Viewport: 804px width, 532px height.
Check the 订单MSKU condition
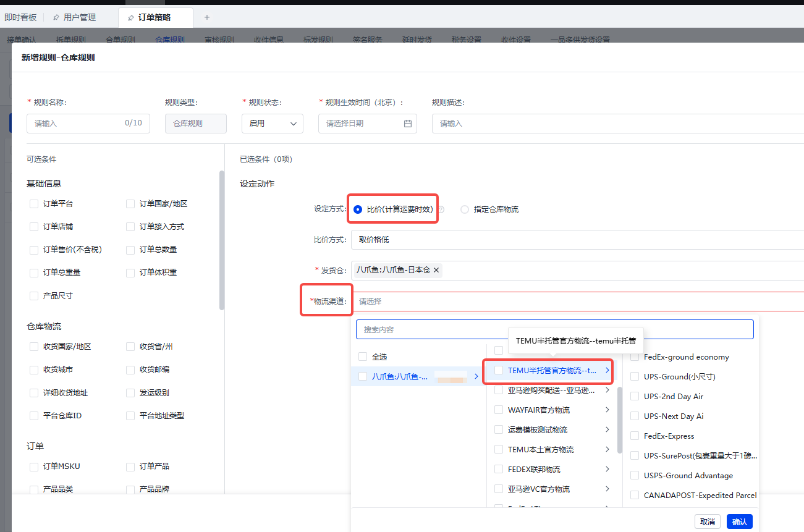pyautogui.click(x=34, y=467)
